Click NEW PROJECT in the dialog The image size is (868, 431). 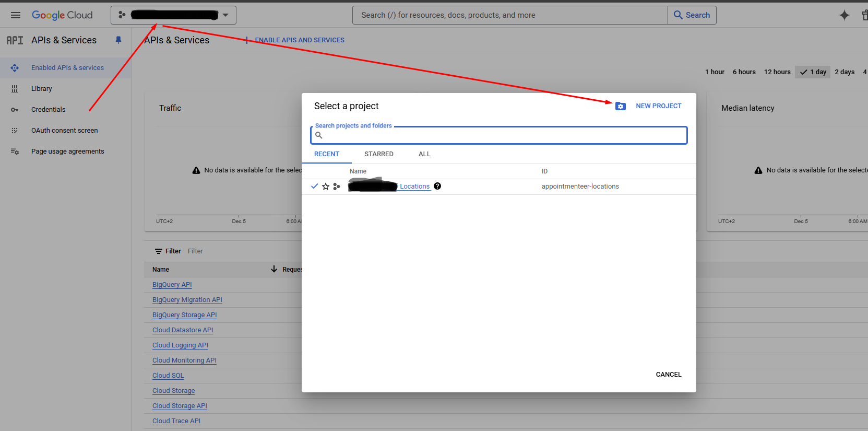(x=658, y=106)
